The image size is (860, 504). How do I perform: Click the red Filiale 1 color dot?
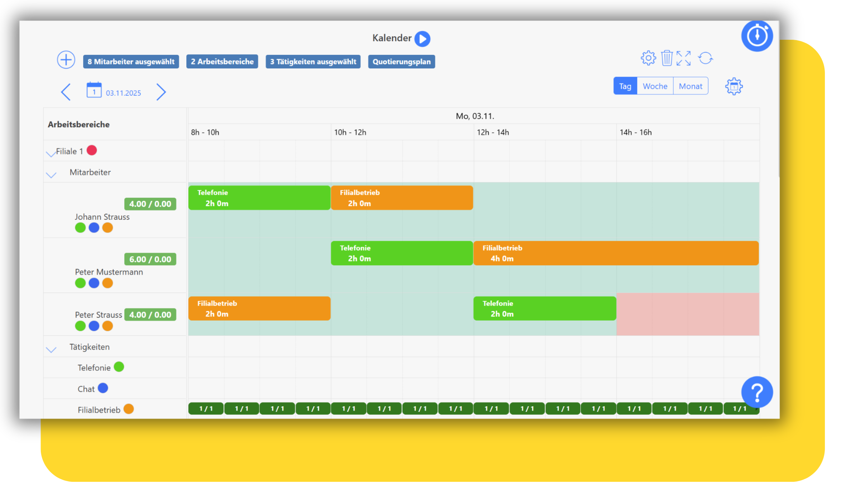pos(92,150)
